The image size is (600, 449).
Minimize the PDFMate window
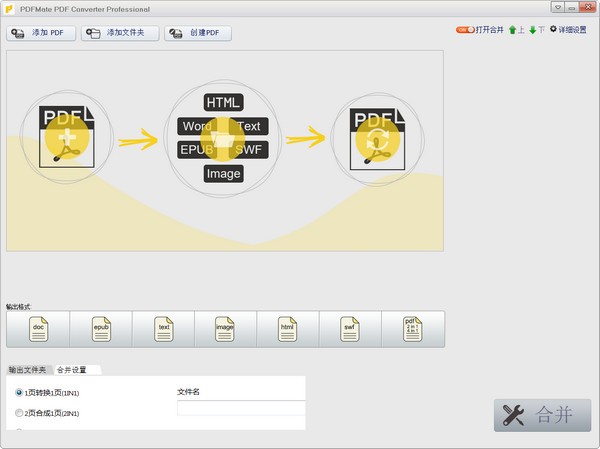[572, 7]
